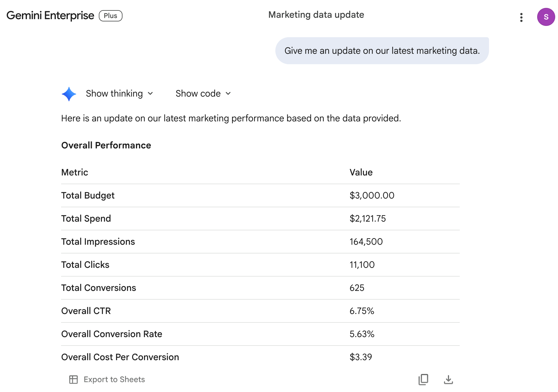This screenshot has width=558, height=392.
Task: Click the Export to Sheets grid icon
Action: [73, 379]
